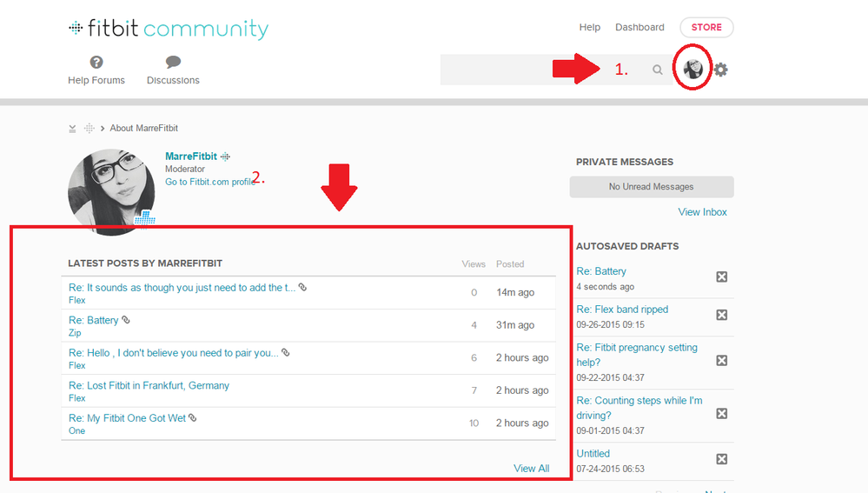Open 'Re: Lost Fitbit in Frankfurt, Germany' post
This screenshot has height=493, width=868.
(x=149, y=385)
